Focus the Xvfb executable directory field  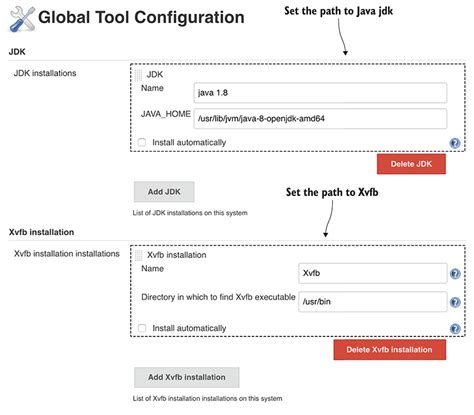(373, 302)
